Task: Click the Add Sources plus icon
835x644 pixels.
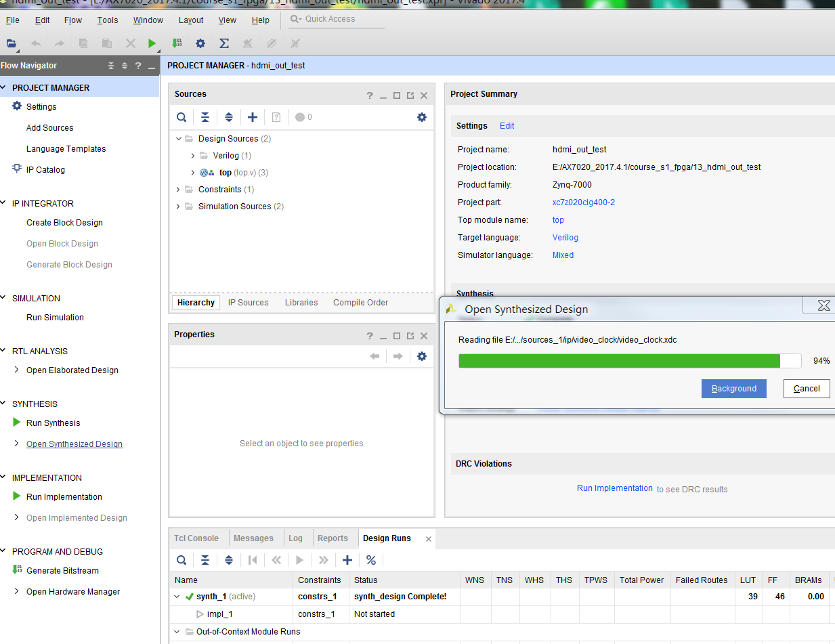Action: [x=253, y=117]
